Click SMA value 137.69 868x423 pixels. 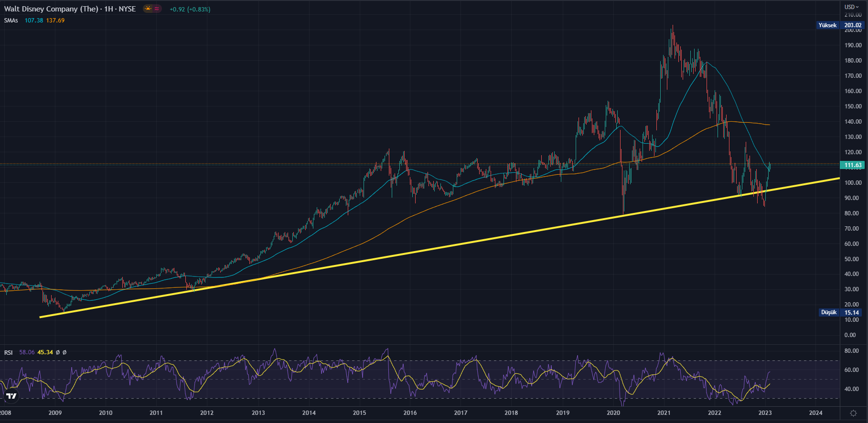55,21
